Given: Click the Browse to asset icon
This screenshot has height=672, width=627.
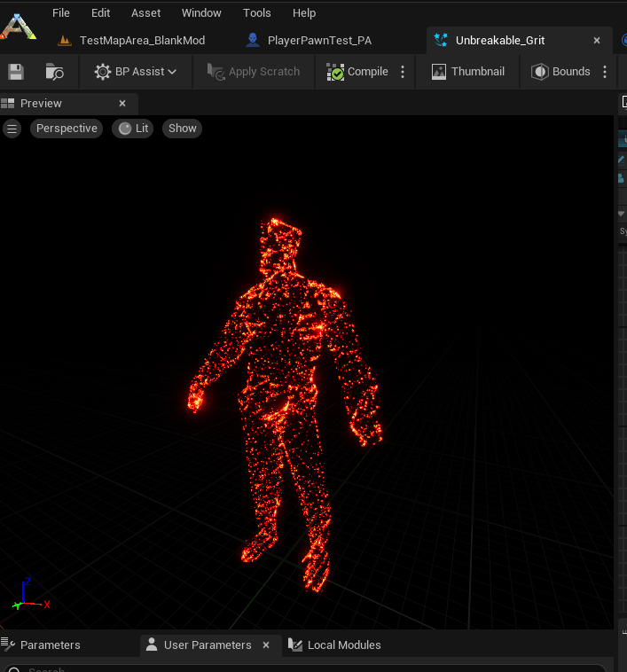Looking at the screenshot, I should click(55, 72).
